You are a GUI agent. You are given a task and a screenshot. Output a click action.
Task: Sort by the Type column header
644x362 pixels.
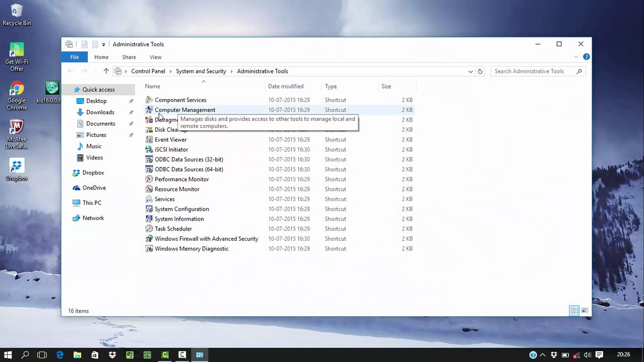350,86
